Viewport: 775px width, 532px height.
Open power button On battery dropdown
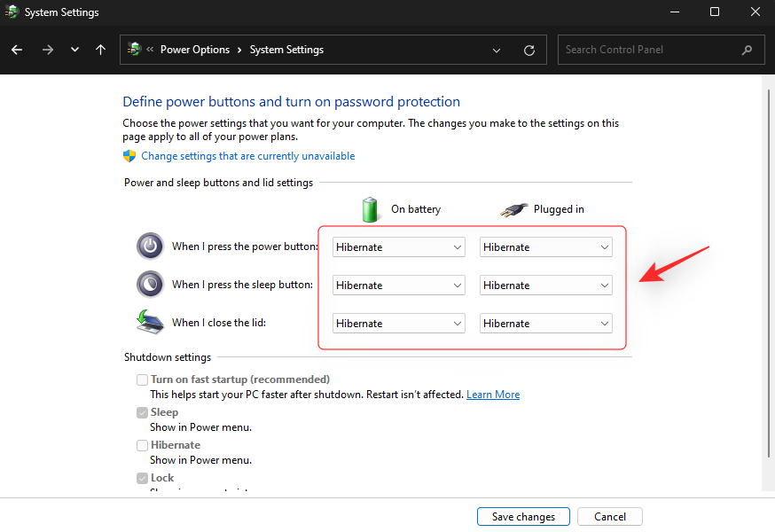pyautogui.click(x=399, y=247)
